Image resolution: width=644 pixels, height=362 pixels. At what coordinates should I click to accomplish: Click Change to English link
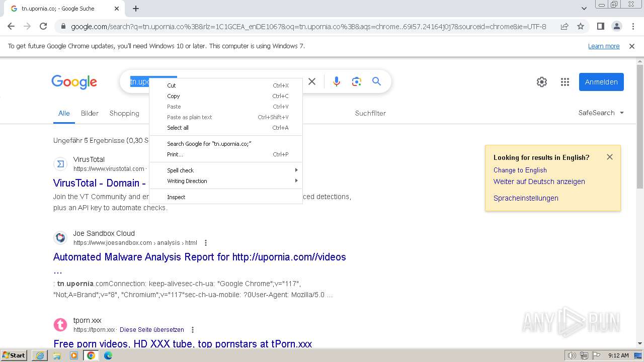click(520, 170)
